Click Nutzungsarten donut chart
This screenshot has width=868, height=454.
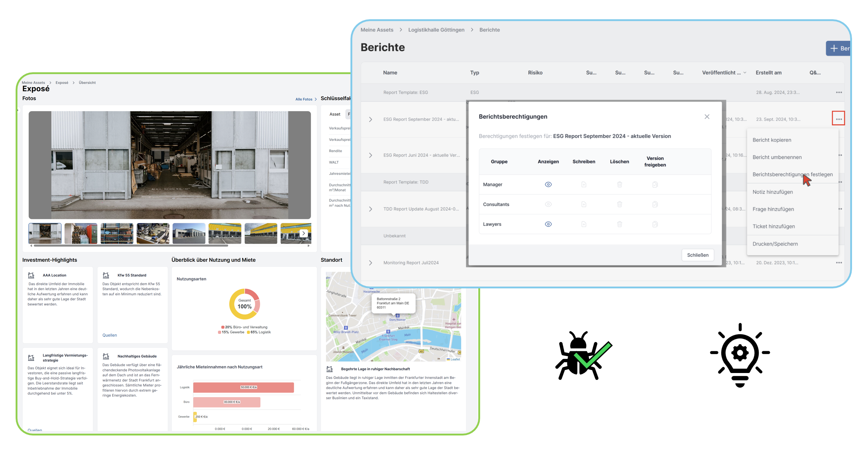click(244, 304)
